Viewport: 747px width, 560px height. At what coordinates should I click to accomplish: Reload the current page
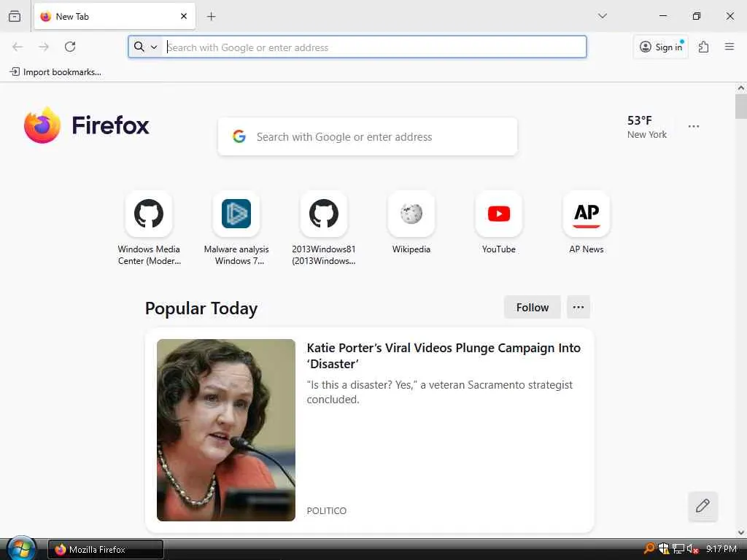coord(70,47)
